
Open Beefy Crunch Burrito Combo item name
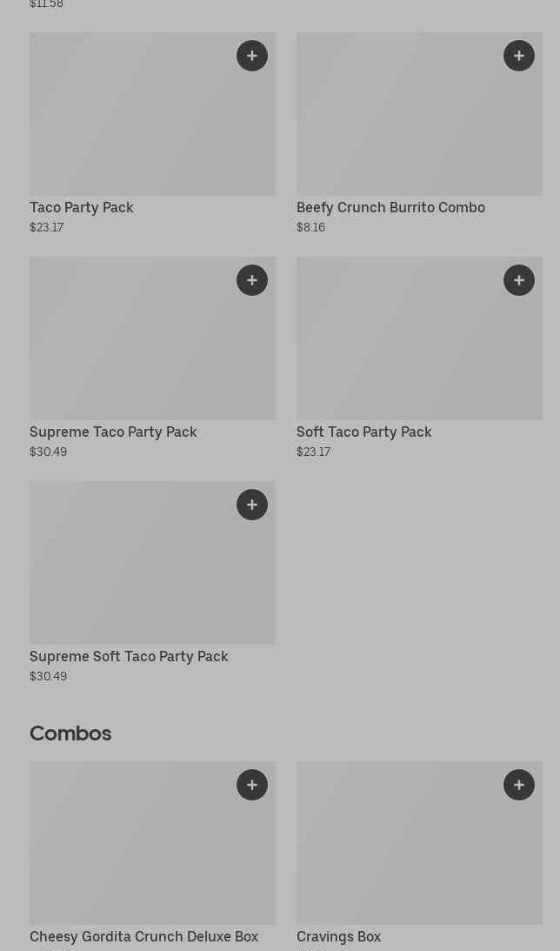click(390, 207)
